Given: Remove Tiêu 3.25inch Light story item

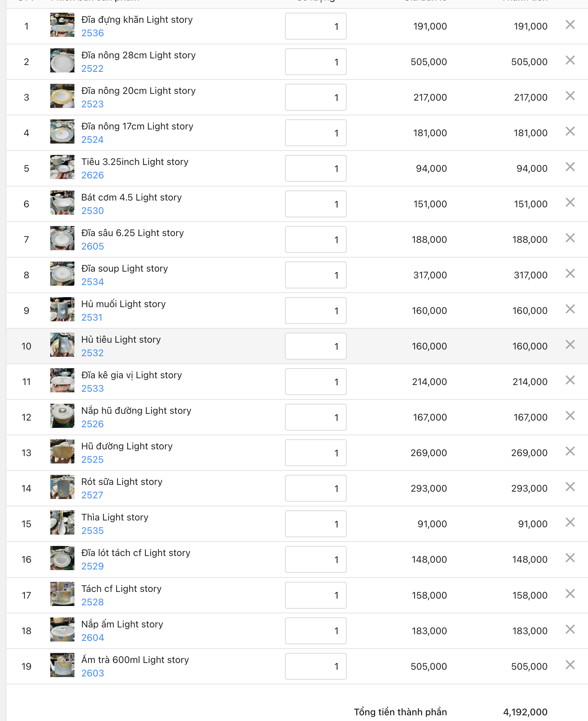Looking at the screenshot, I should [x=570, y=167].
